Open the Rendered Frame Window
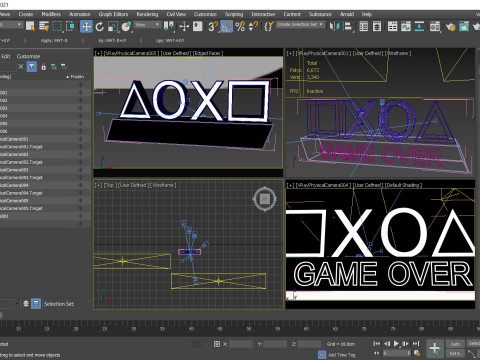Image resolution: width=480 pixels, height=360 pixels. pyautogui.click(x=464, y=26)
